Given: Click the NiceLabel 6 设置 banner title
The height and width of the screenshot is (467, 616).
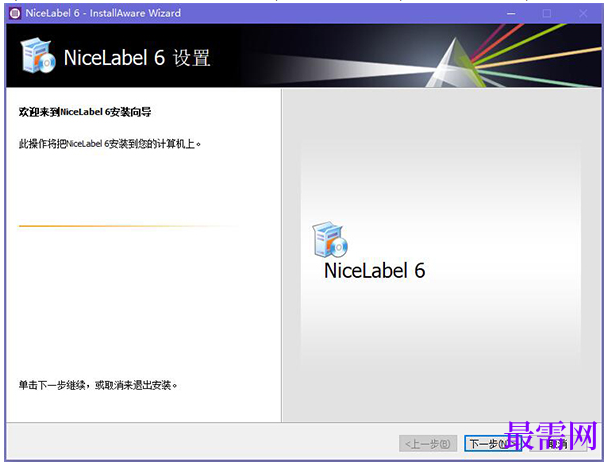Looking at the screenshot, I should point(137,58).
